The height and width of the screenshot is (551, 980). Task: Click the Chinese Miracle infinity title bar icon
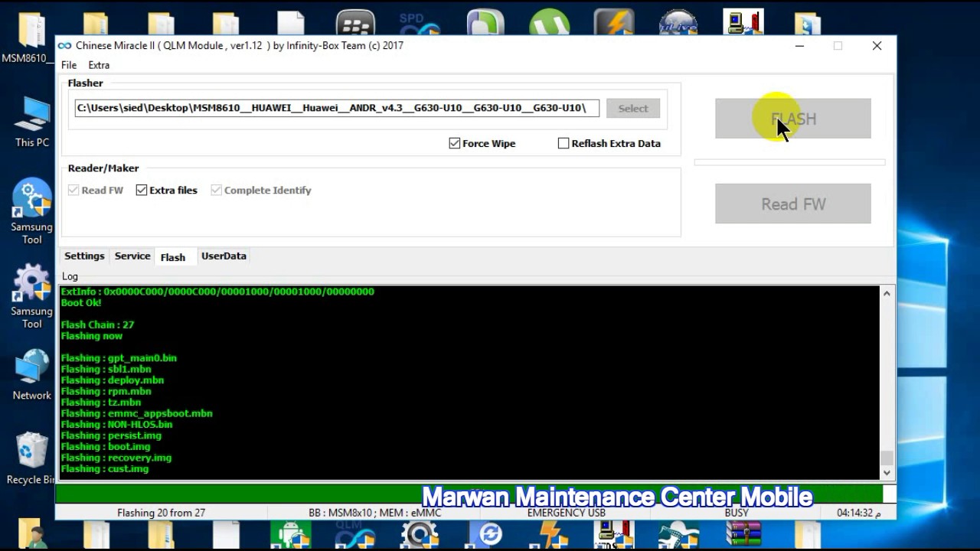[x=65, y=46]
